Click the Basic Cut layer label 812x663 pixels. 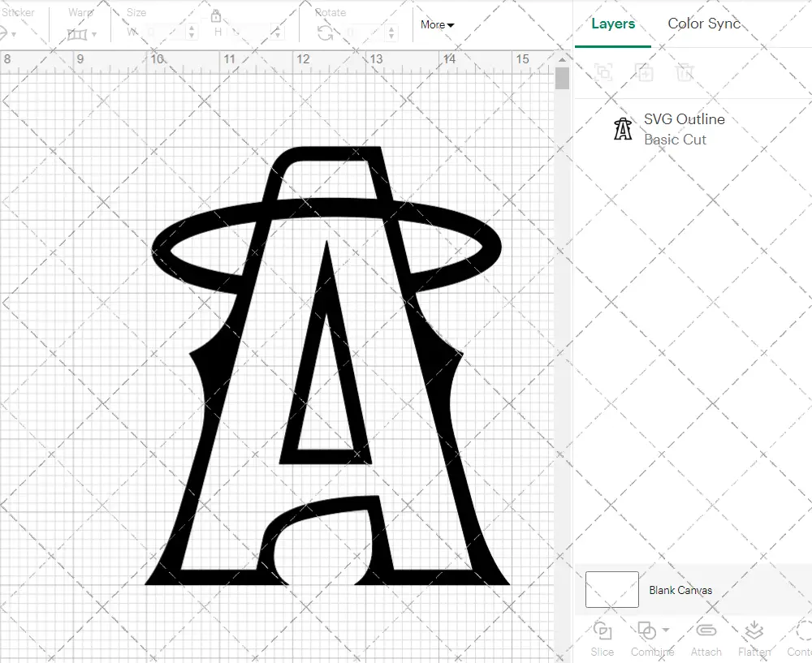[x=676, y=139]
